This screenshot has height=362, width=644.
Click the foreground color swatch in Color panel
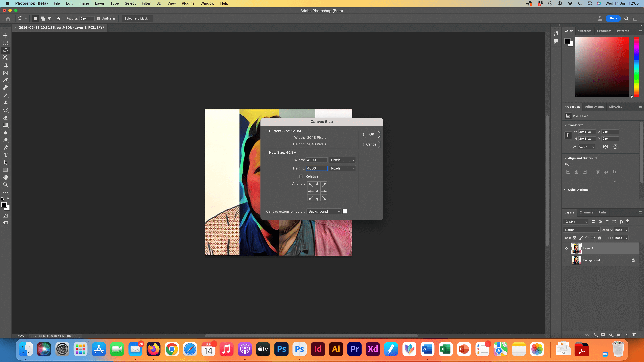[x=568, y=41]
